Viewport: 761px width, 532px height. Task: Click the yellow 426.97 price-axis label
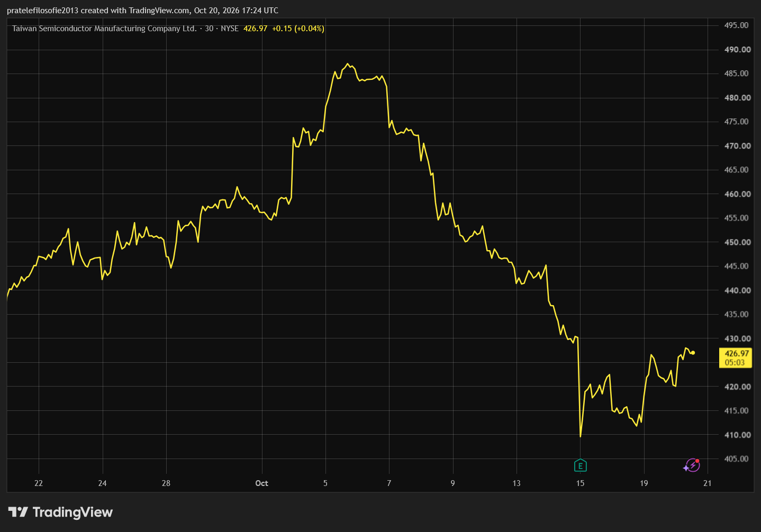click(x=737, y=353)
